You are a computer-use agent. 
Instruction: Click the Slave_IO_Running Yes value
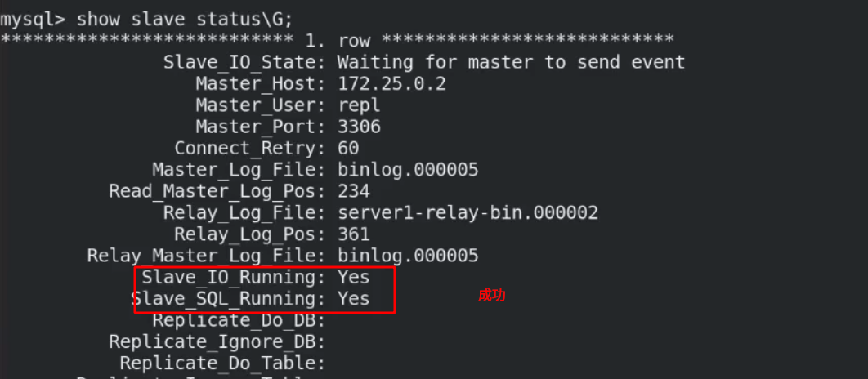[353, 277]
